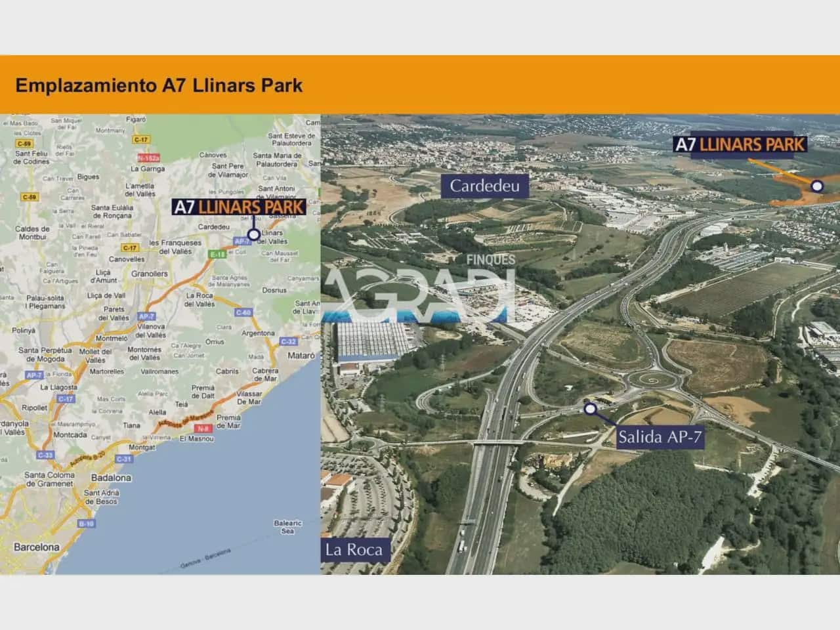Click Vallromanes on the map
This screenshot has width=840, height=630.
(x=159, y=371)
